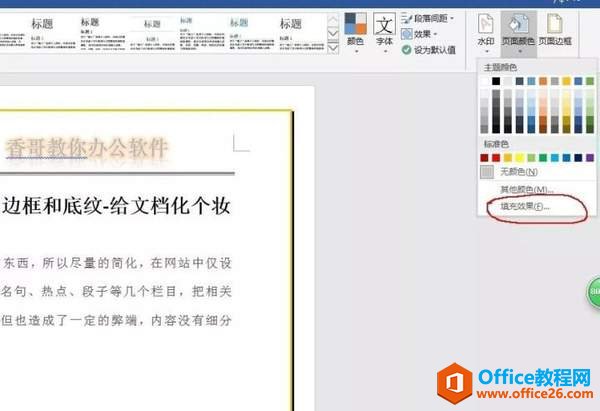
Task: Select the no-color gray square icon
Action: pos(487,172)
